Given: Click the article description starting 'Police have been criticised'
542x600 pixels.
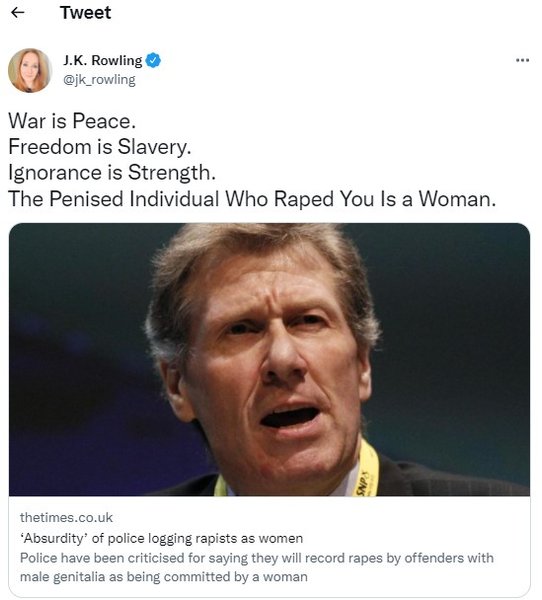Looking at the screenshot, I should click(256, 567).
